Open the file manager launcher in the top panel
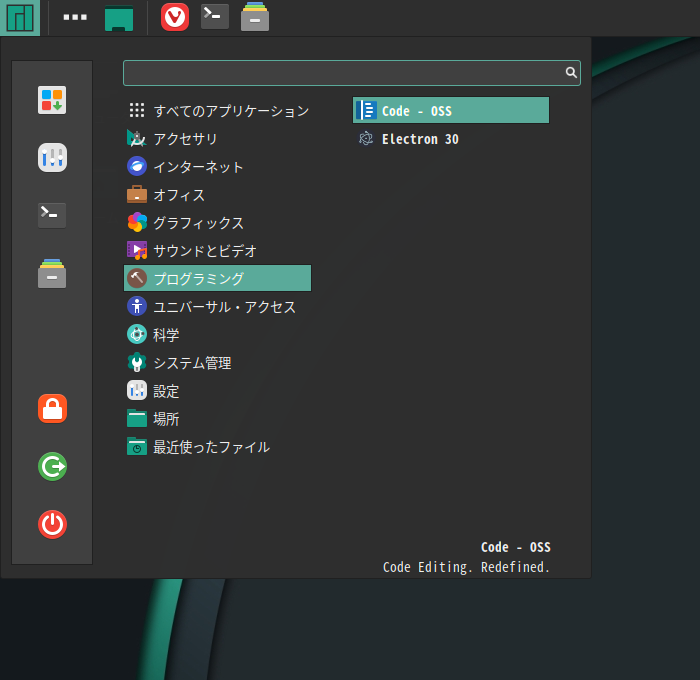Screen dimensions: 700x680 [255, 17]
